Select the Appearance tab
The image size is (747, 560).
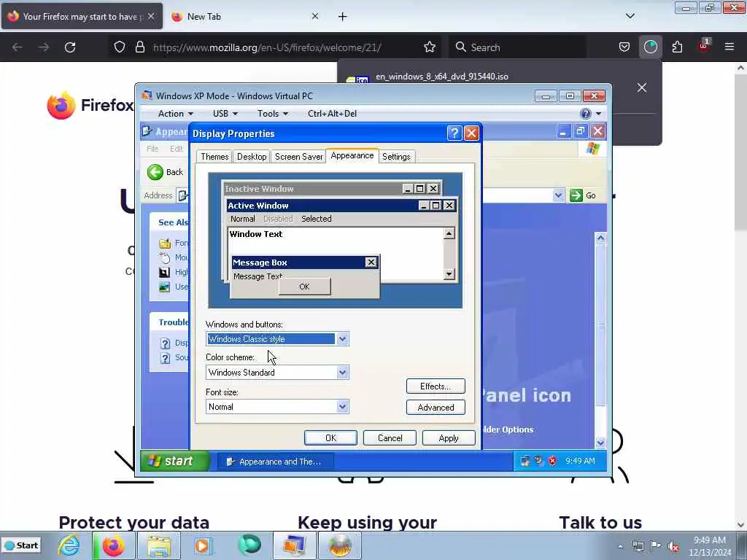tap(352, 156)
